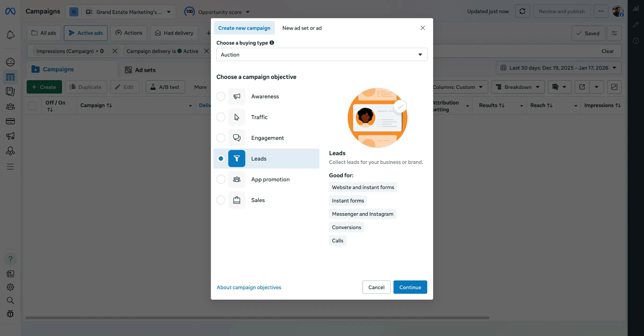
Task: Open notifications bell in sidebar
Action: pyautogui.click(x=10, y=35)
